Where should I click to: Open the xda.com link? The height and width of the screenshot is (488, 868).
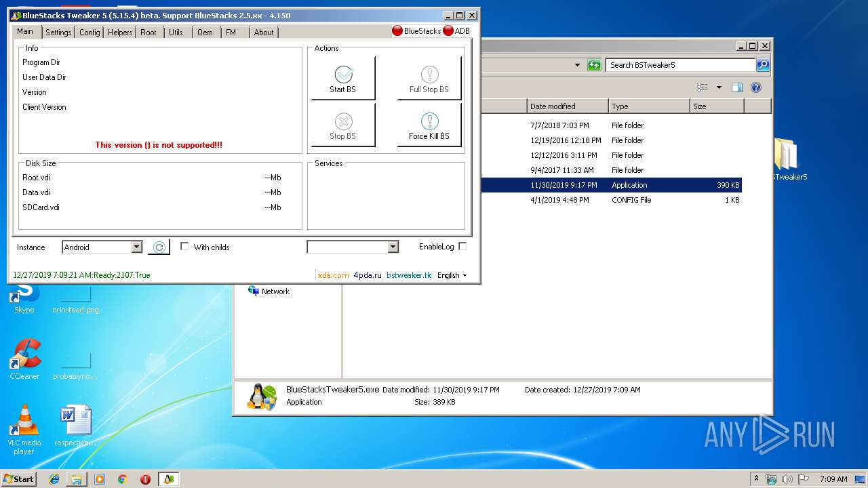(333, 275)
